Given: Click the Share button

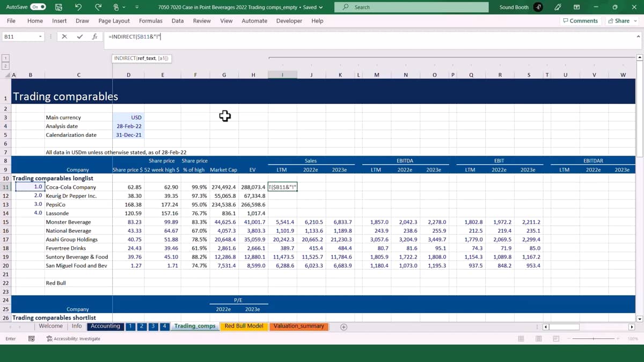Looking at the screenshot, I should tap(622, 21).
